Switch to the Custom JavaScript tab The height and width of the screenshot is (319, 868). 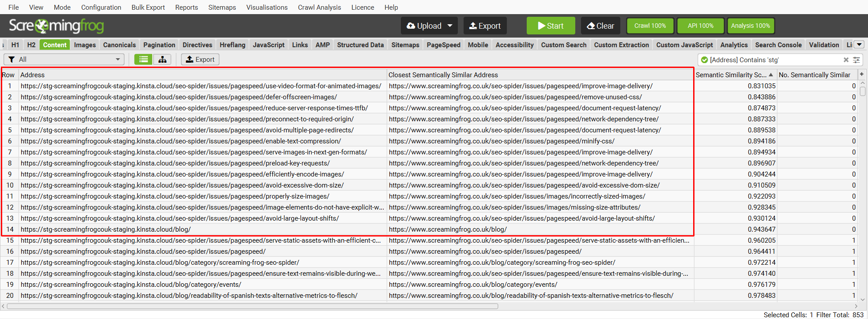tap(684, 45)
